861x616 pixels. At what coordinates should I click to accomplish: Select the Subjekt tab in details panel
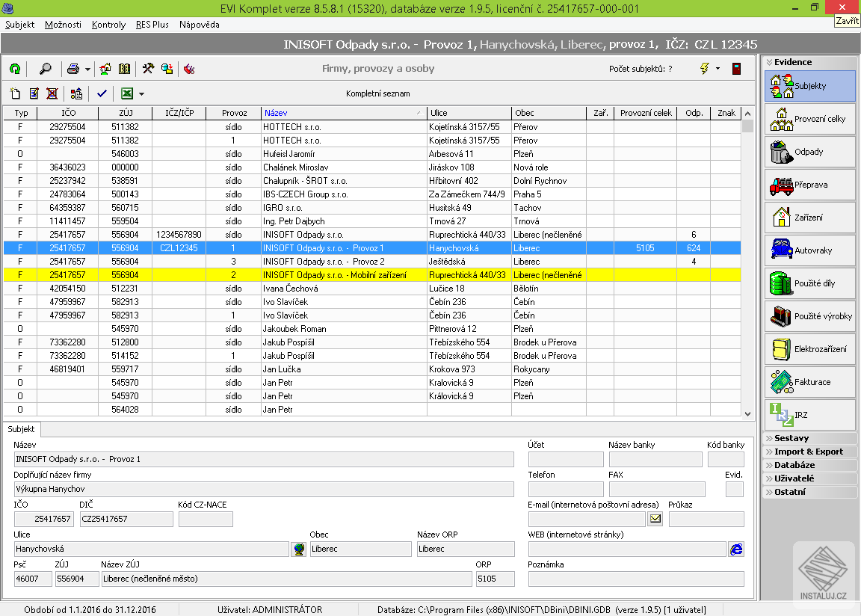click(21, 429)
